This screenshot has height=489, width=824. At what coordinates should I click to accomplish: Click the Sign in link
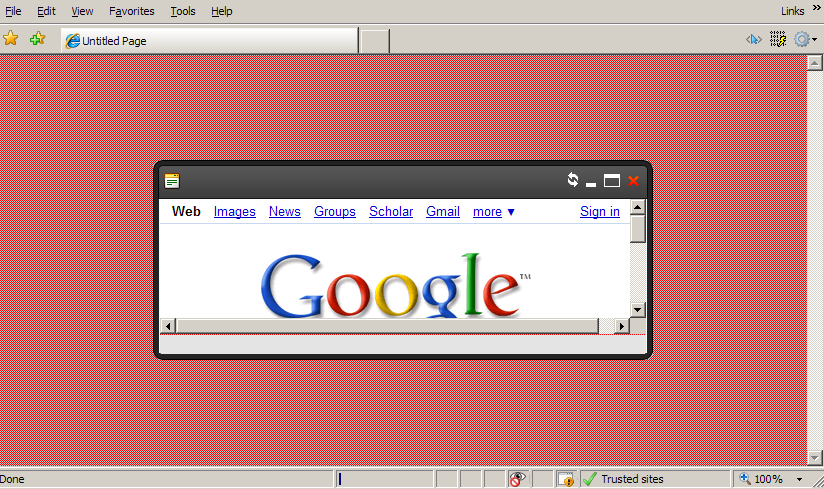tap(600, 212)
